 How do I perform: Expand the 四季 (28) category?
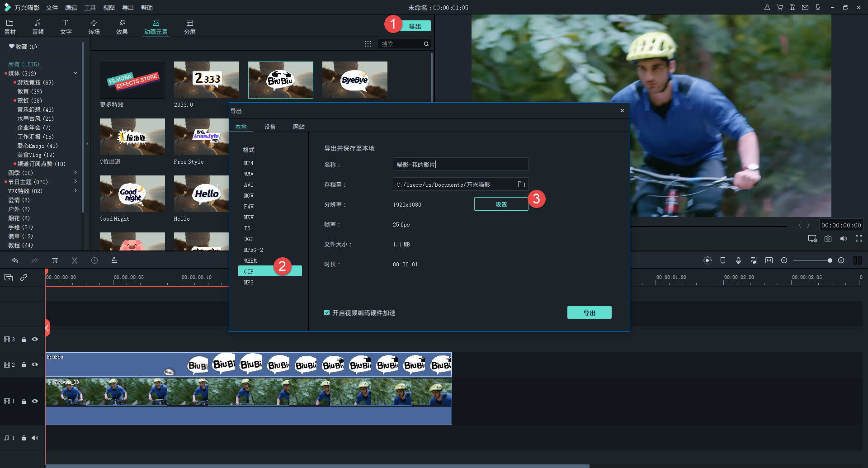pos(75,173)
